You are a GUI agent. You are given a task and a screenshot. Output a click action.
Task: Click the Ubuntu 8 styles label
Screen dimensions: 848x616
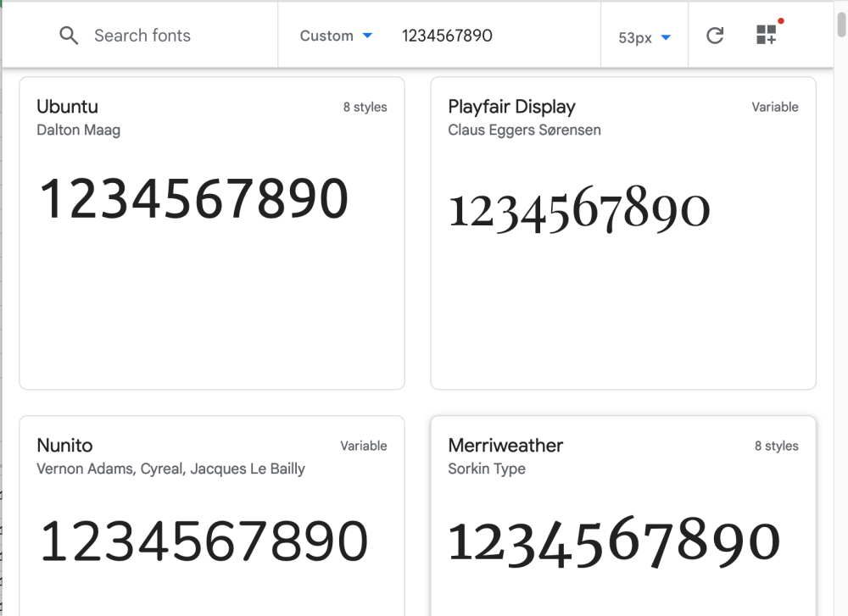tap(365, 107)
